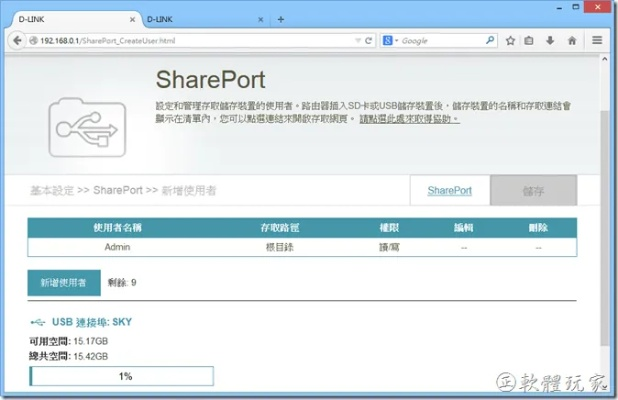This screenshot has height=400, width=618.
Task: Close the first D-LINK tab
Action: pyautogui.click(x=132, y=19)
